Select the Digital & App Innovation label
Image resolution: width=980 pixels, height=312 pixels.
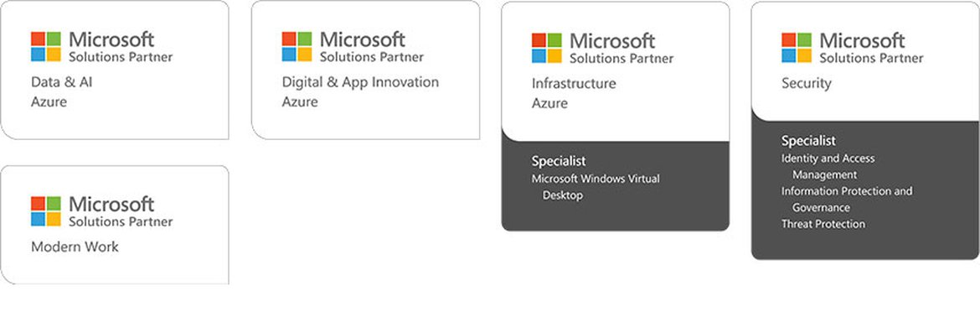[360, 82]
